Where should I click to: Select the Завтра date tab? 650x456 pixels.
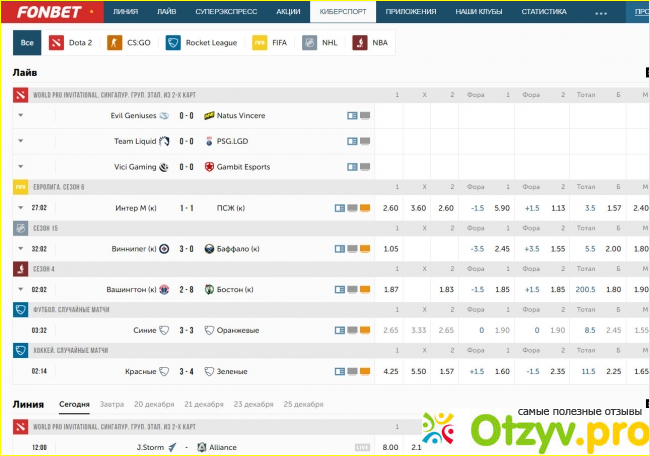112,404
